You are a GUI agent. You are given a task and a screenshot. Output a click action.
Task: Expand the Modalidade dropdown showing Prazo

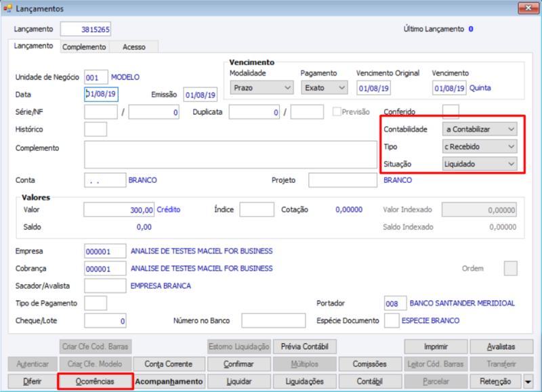[262, 88]
